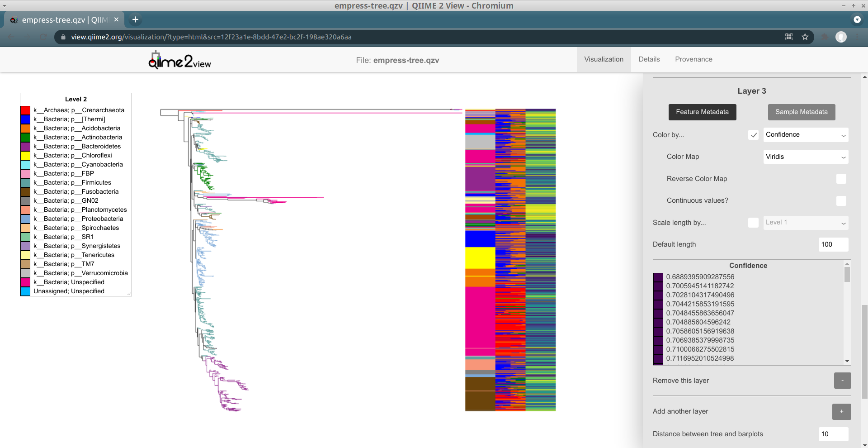
Task: Click the red Crenarchaeota legend swatch
Action: (x=25, y=110)
